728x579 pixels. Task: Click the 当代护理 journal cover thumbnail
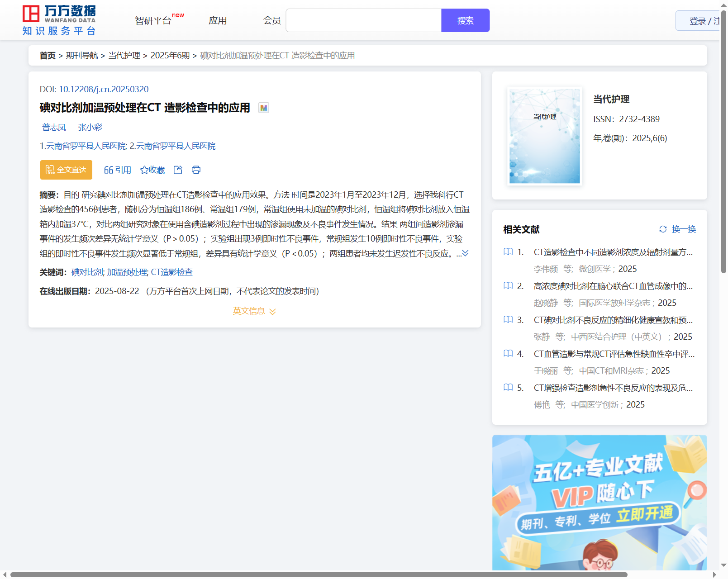(544, 136)
